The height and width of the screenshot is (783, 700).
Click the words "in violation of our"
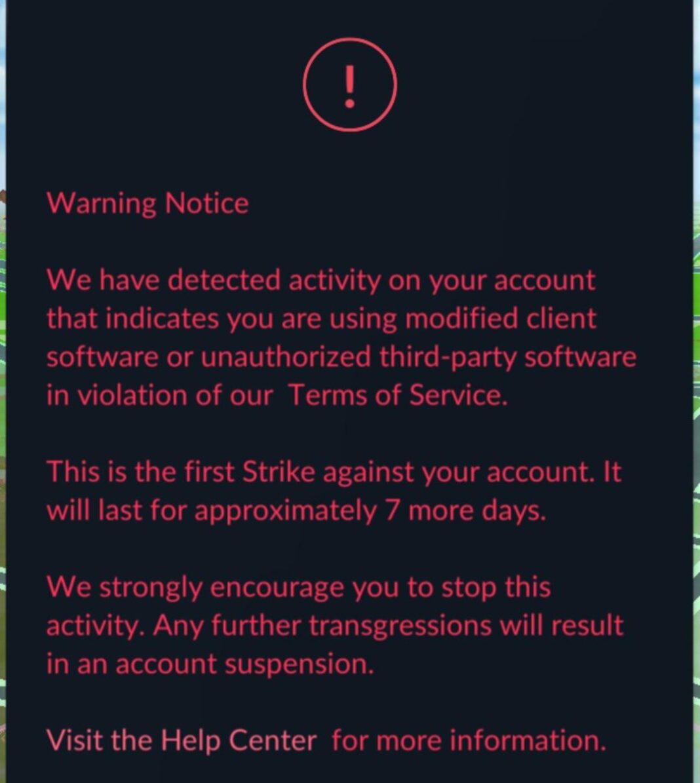(159, 395)
